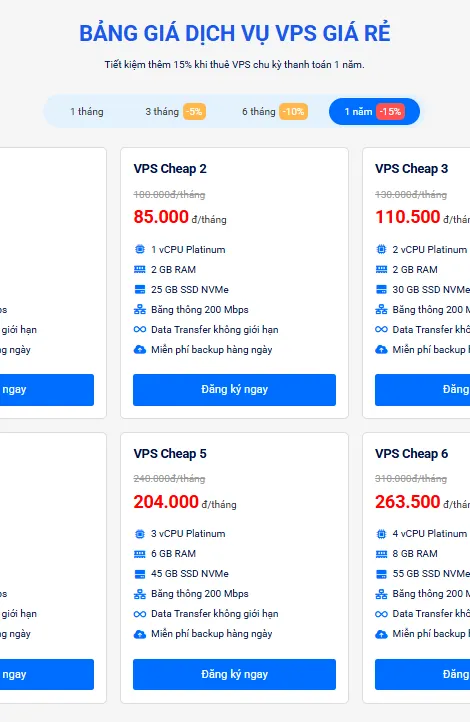Viewport: 470px width, 722px height.
Task: Click the 25 GB SSD NVMe text
Action: point(190,290)
